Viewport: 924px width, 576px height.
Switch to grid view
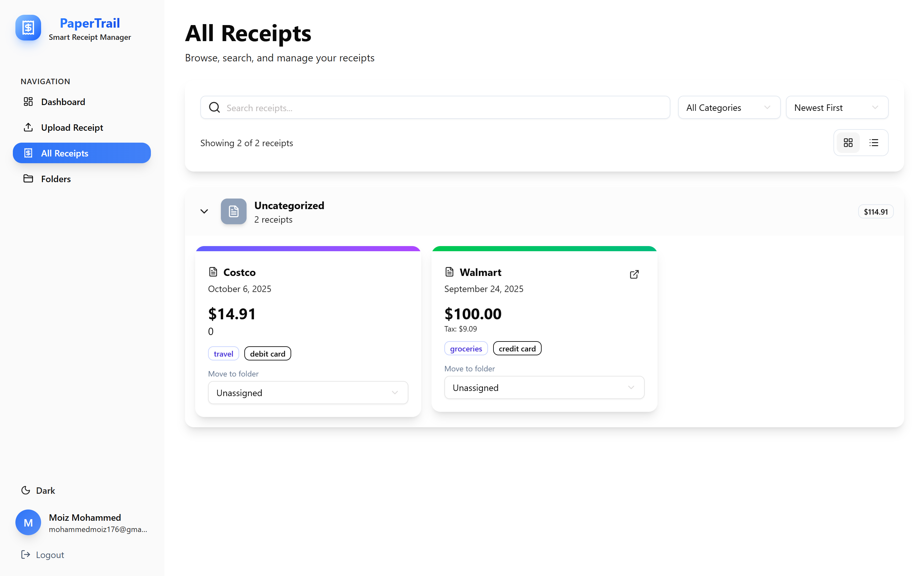[848, 143]
